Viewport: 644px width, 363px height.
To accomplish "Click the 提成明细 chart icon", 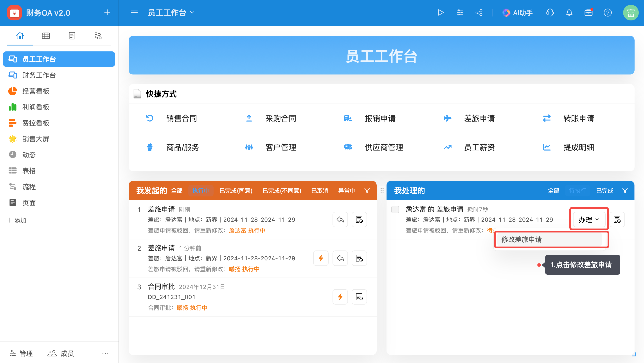I will [x=547, y=147].
